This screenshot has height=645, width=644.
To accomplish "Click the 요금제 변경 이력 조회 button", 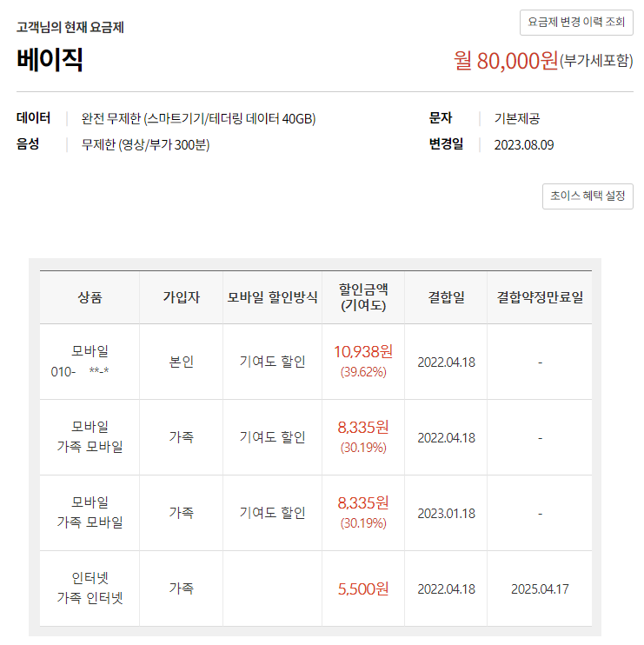I will coord(576,22).
